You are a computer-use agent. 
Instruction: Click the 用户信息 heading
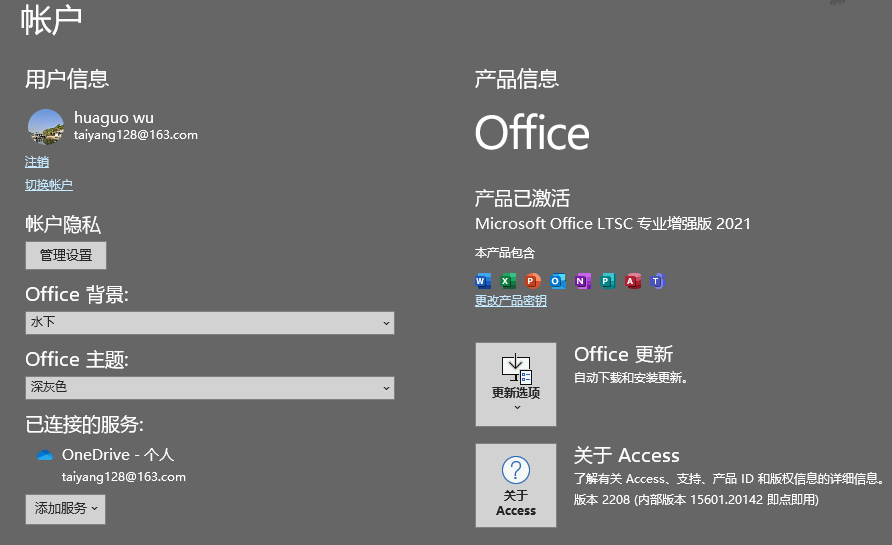(67, 79)
